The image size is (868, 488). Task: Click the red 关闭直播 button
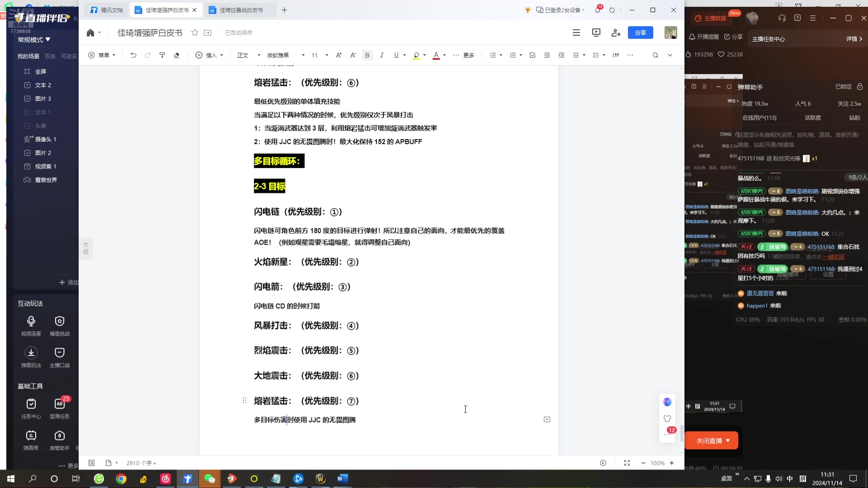tap(712, 441)
